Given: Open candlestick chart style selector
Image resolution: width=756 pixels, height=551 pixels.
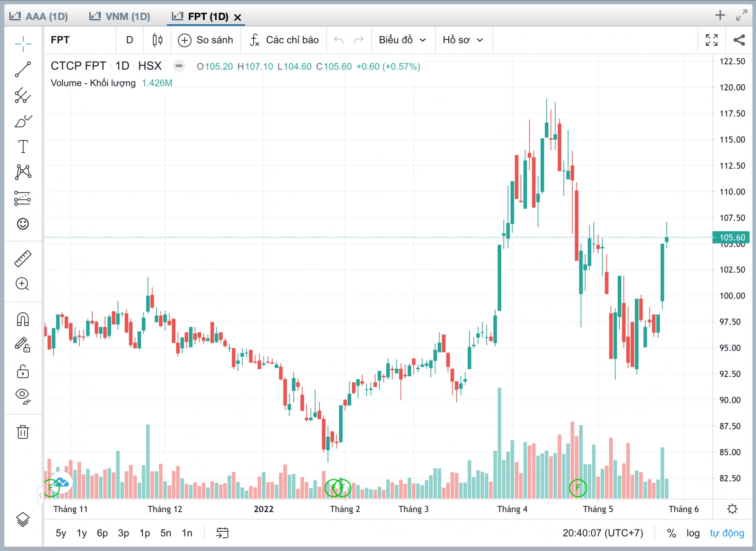Looking at the screenshot, I should (157, 40).
